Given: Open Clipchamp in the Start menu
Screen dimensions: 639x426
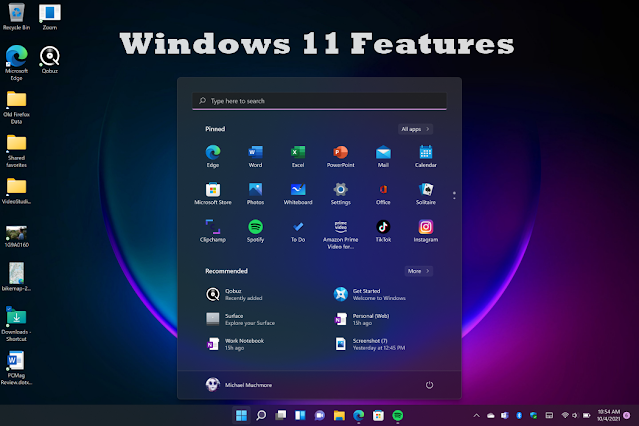Looking at the screenshot, I should pos(213,231).
